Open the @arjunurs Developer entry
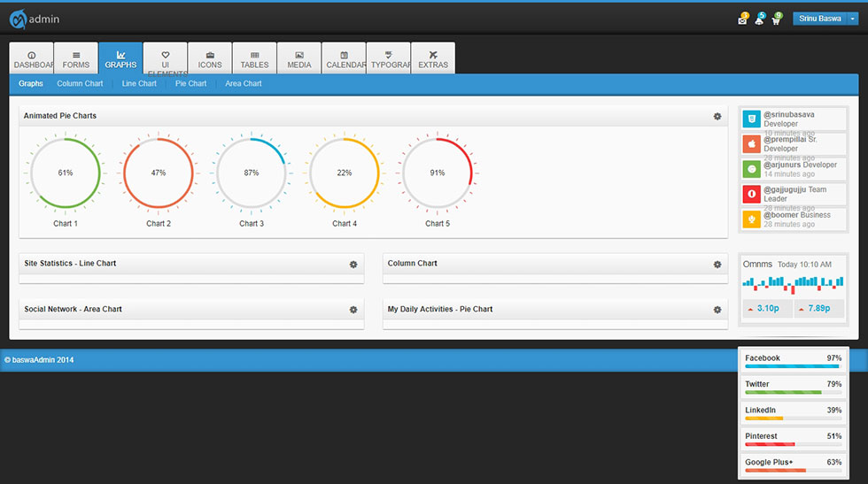868x484 pixels. coord(794,169)
